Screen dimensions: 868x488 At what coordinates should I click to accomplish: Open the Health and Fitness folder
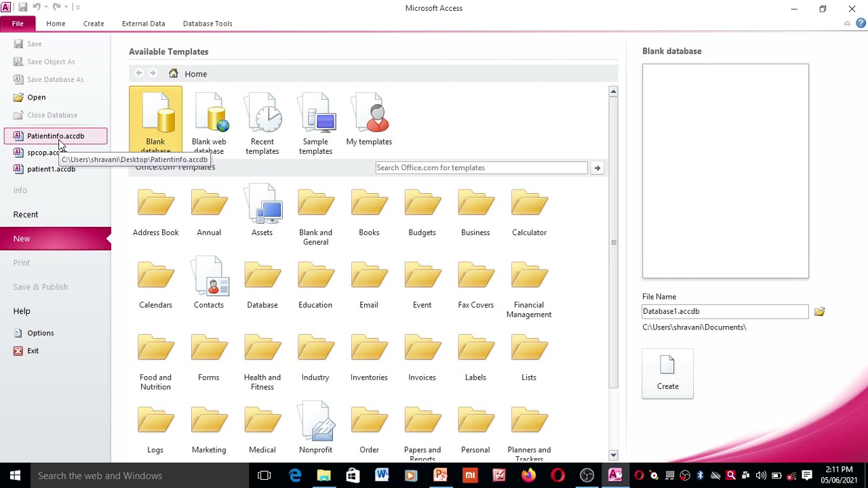point(262,362)
